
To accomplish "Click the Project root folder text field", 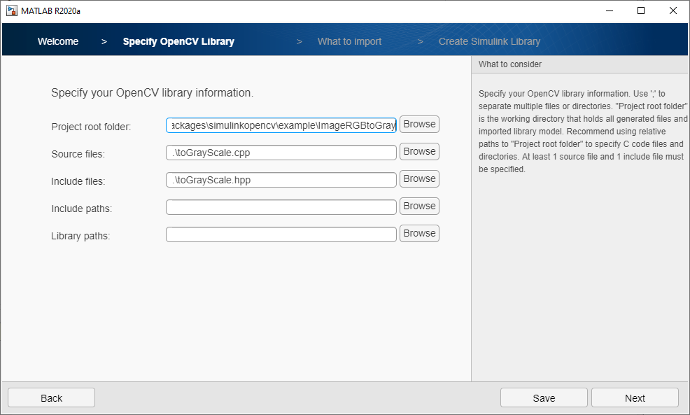I will pyautogui.click(x=281, y=125).
